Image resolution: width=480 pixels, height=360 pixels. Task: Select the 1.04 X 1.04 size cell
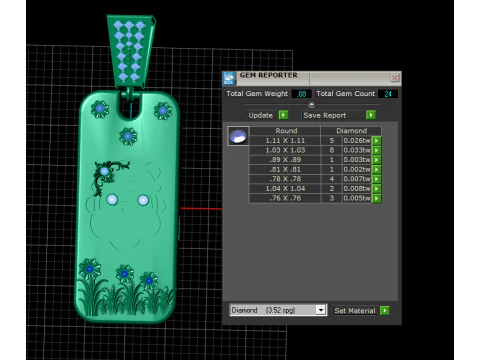click(x=285, y=189)
